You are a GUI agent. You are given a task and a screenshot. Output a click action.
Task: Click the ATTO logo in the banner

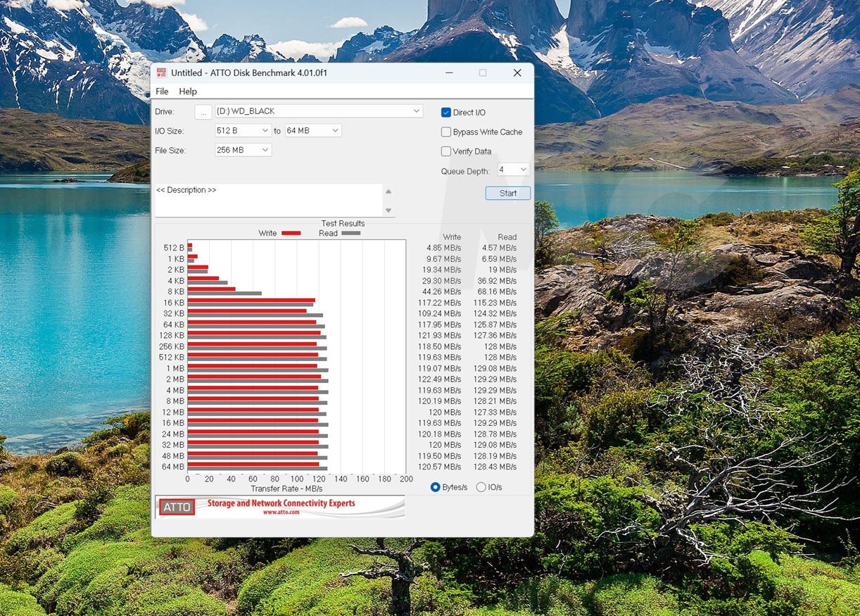pyautogui.click(x=177, y=507)
